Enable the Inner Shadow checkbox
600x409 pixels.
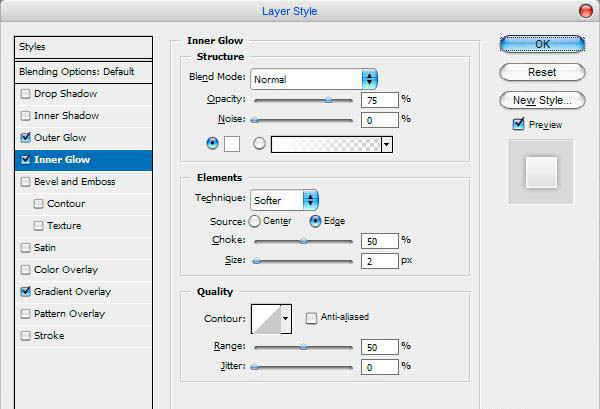point(25,116)
